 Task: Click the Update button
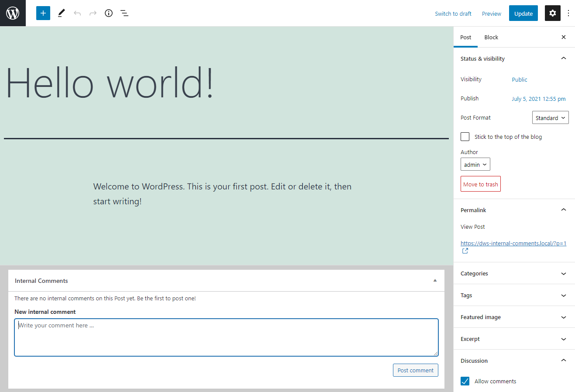tap(523, 14)
